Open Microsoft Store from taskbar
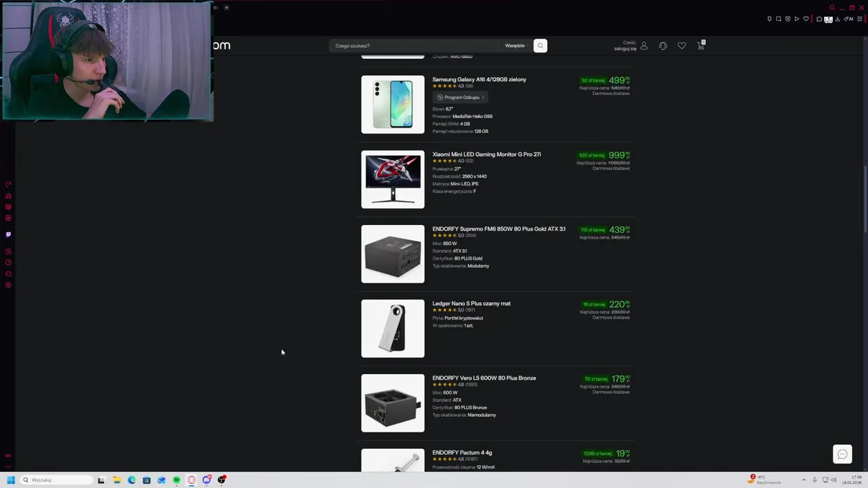Screen dimensions: 868x488 point(146,480)
